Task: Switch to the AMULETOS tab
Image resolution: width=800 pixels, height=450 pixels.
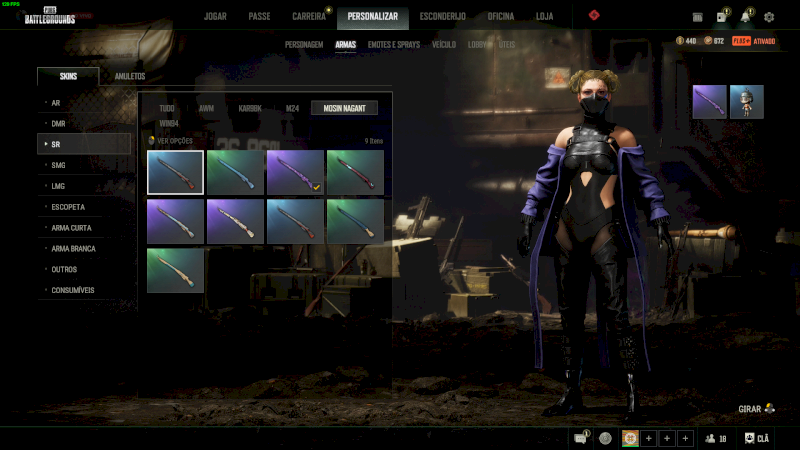Action: pos(130,77)
